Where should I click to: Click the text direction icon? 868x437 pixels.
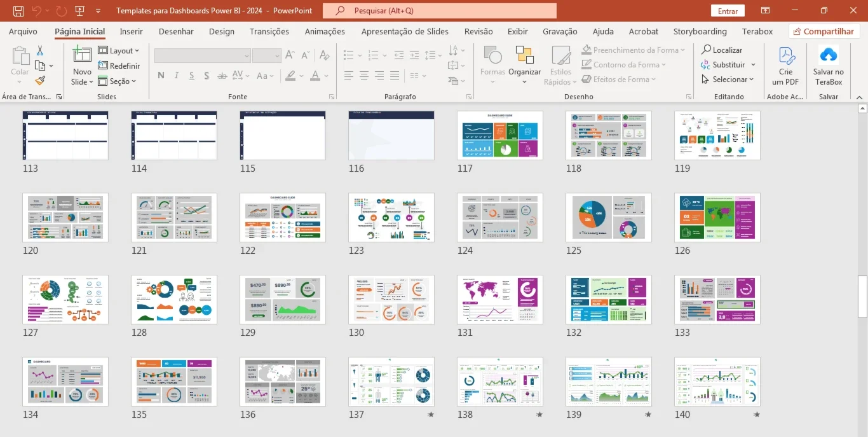[453, 50]
